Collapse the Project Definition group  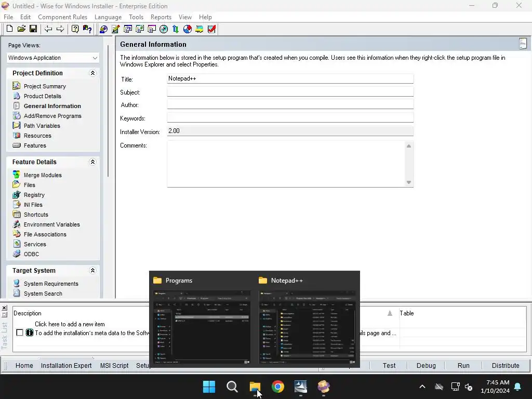[92, 73]
